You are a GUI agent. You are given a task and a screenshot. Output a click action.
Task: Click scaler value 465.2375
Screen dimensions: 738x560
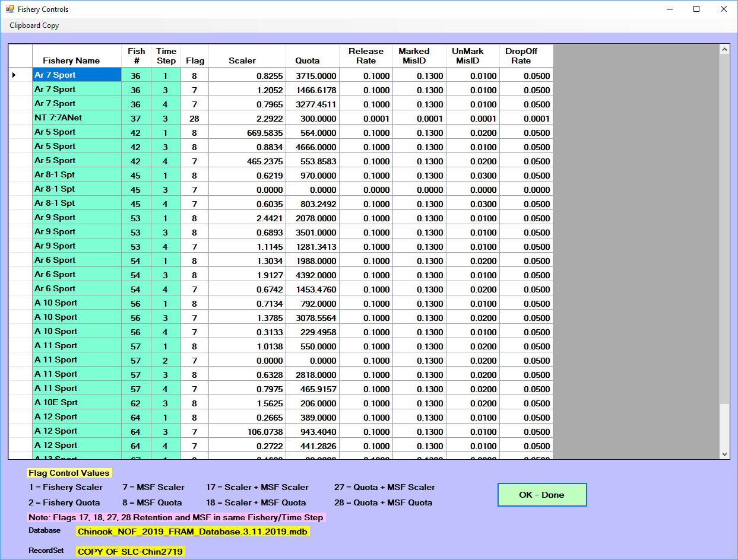click(x=247, y=161)
